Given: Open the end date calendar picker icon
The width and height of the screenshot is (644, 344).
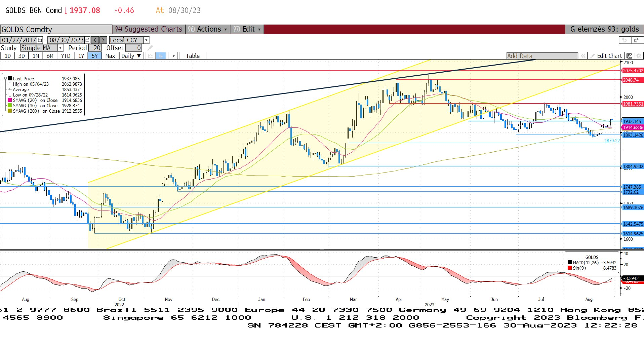Looking at the screenshot, I should pyautogui.click(x=87, y=40).
